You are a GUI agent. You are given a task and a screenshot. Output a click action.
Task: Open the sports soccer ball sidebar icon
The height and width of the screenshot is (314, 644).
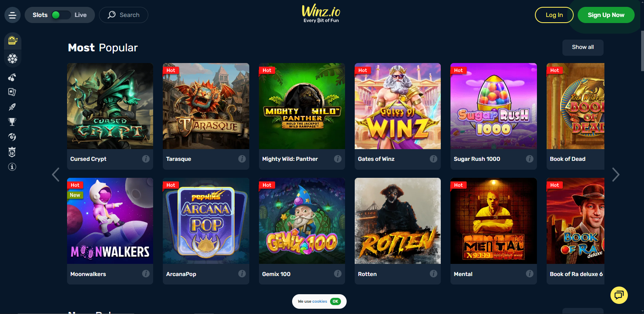[x=13, y=59]
